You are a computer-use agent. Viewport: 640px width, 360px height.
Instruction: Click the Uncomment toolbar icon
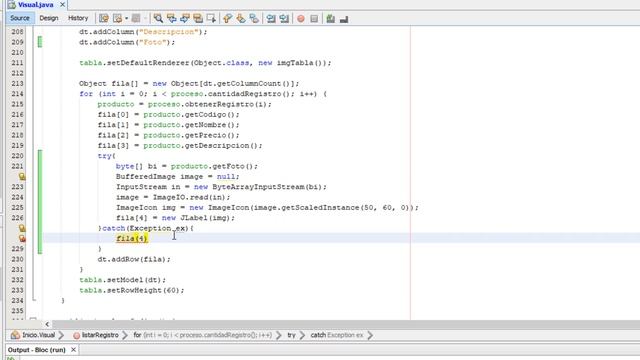344,19
